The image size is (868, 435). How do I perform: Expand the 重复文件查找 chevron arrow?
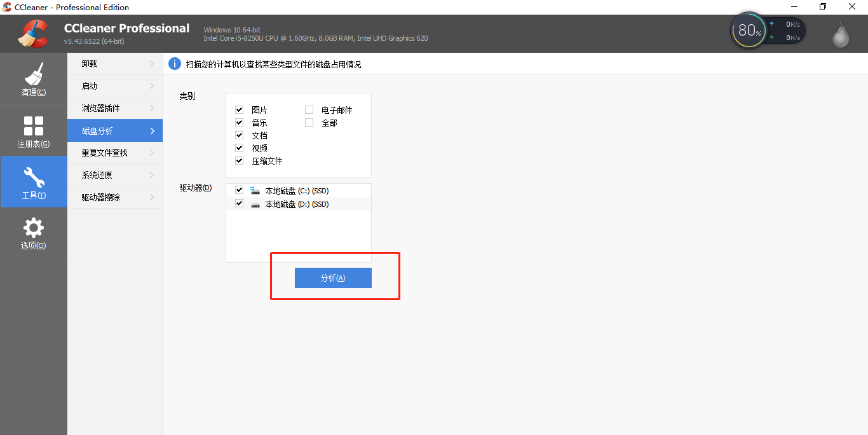pos(152,153)
